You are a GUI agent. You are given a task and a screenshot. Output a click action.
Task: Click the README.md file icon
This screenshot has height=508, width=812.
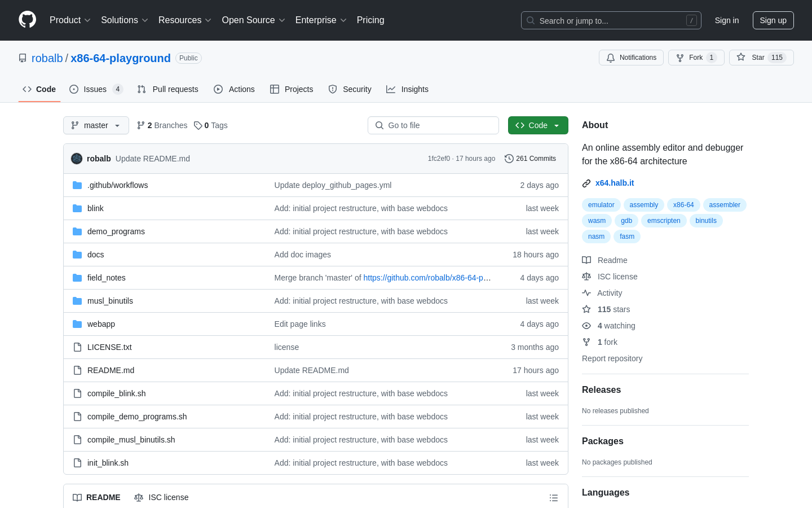[77, 370]
